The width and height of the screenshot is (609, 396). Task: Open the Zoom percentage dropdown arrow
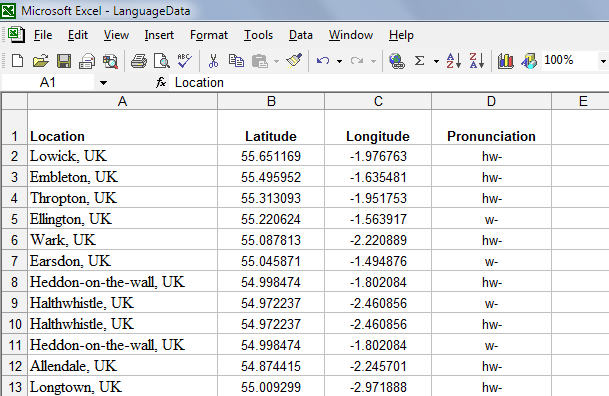(x=603, y=61)
